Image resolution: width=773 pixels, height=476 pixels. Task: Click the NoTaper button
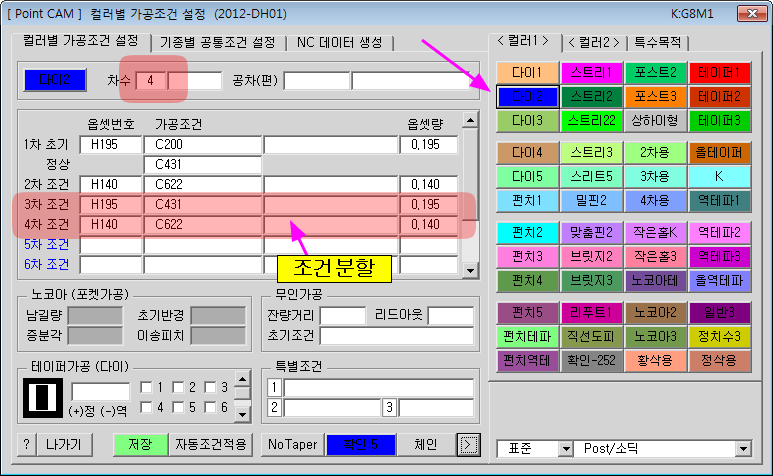[x=293, y=445]
